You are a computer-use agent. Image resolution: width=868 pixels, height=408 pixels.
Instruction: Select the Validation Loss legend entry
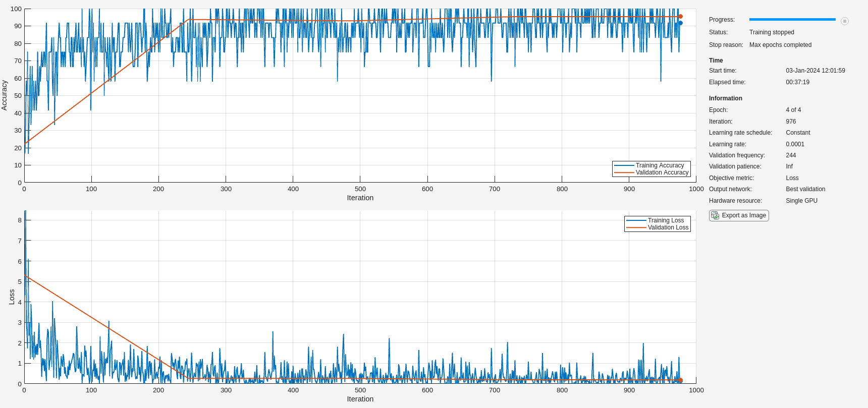pyautogui.click(x=657, y=227)
